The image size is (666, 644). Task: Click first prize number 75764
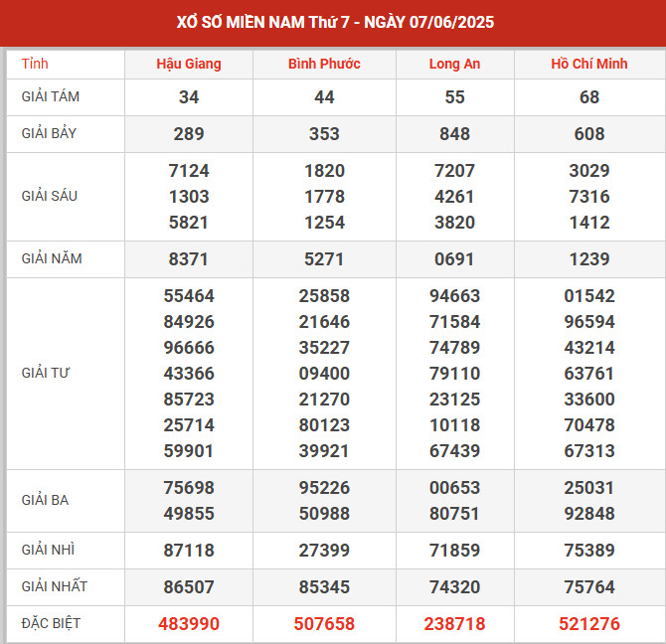pos(589,587)
